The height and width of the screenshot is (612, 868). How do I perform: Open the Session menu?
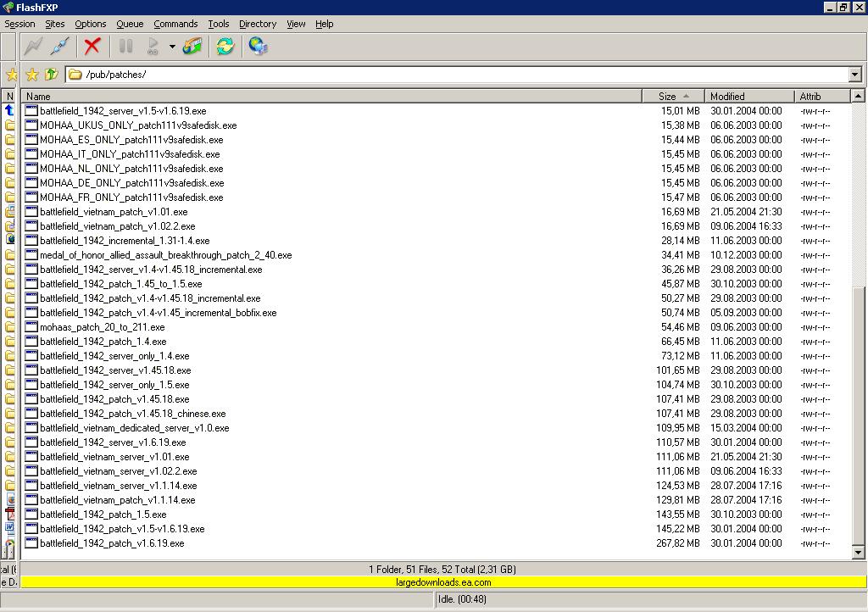(19, 24)
